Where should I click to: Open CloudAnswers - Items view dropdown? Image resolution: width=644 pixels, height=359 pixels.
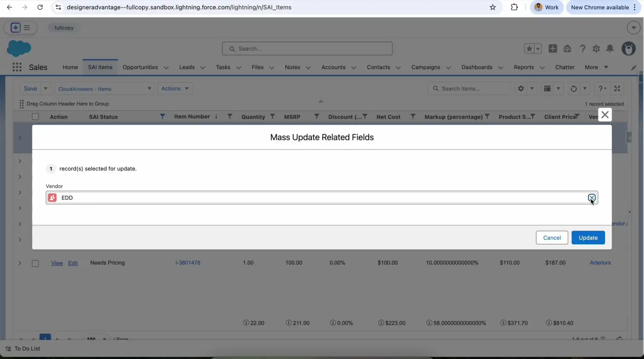[104, 89]
